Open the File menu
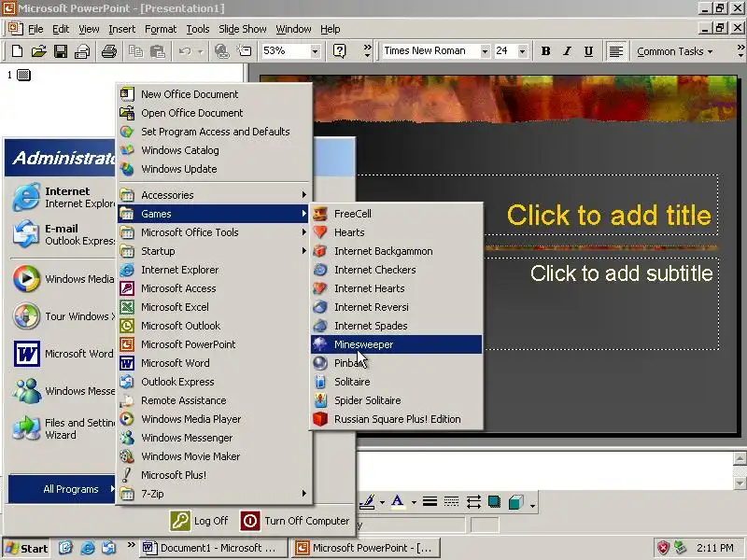 35,29
